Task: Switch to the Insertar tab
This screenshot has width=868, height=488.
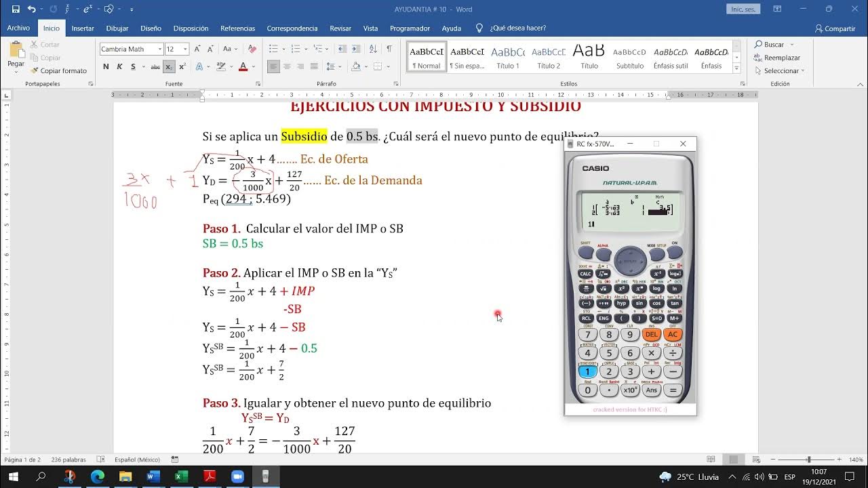Action: pyautogui.click(x=83, y=28)
